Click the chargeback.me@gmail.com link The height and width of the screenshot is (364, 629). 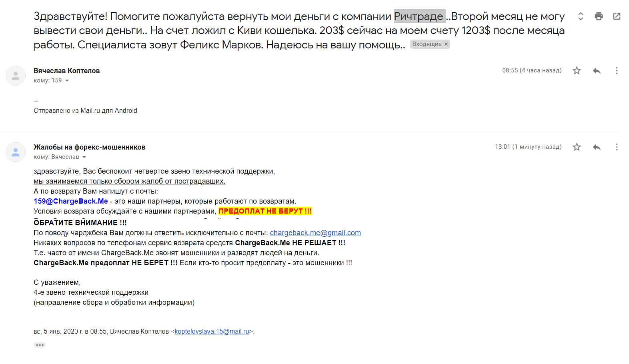coord(315,233)
